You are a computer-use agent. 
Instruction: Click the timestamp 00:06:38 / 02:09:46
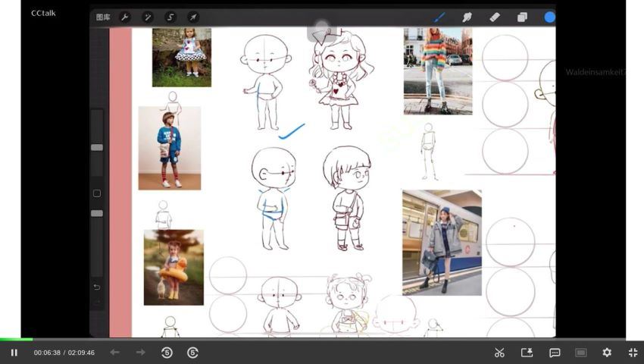(x=64, y=353)
